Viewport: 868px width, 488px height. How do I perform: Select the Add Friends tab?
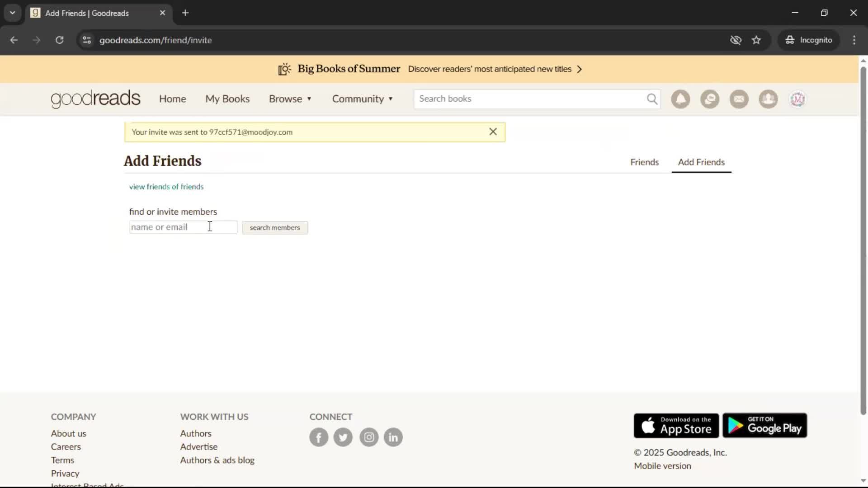coord(701,162)
